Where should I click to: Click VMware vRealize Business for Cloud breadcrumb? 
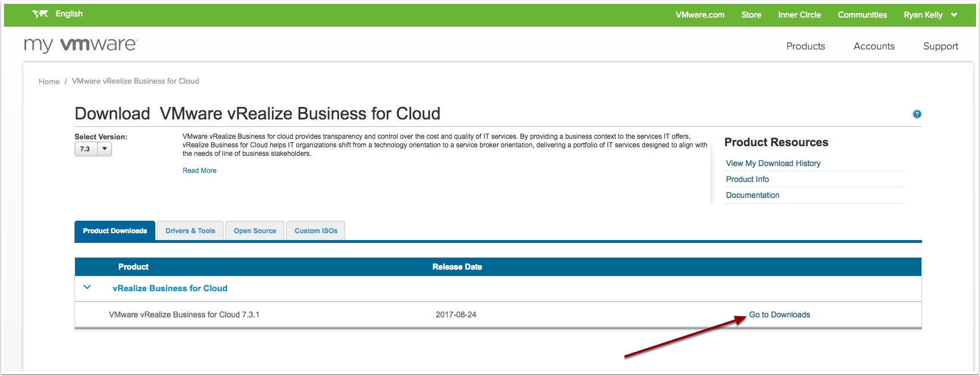pyautogui.click(x=135, y=81)
